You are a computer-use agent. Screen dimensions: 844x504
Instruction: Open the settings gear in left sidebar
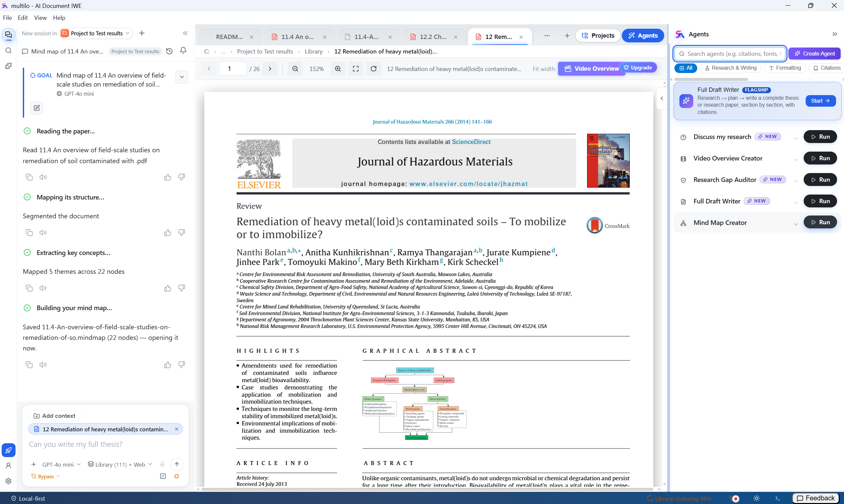(9, 481)
